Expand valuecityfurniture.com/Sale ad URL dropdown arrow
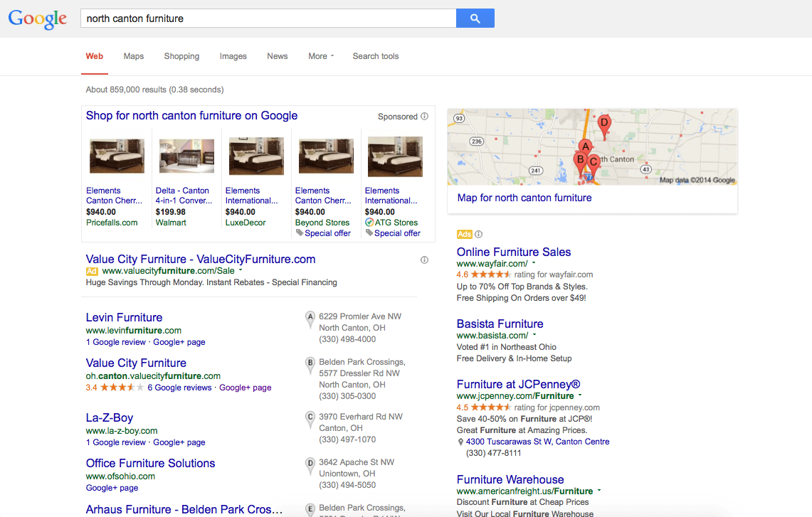 pos(241,270)
